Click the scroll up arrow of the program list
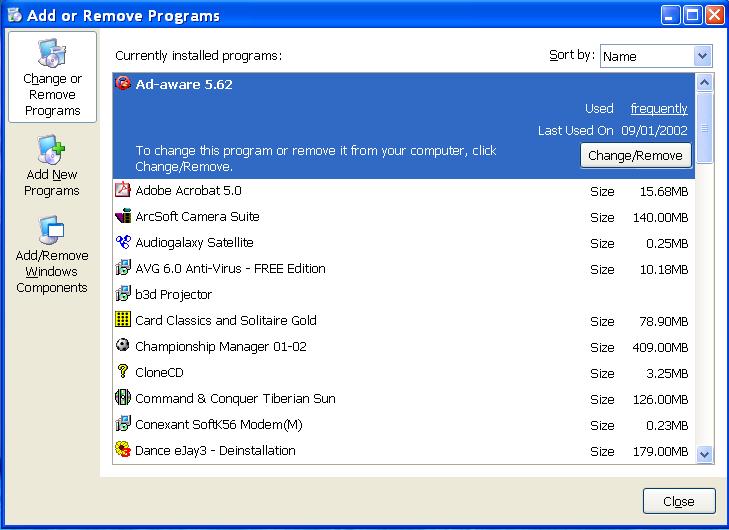This screenshot has height=530, width=729. point(704,83)
